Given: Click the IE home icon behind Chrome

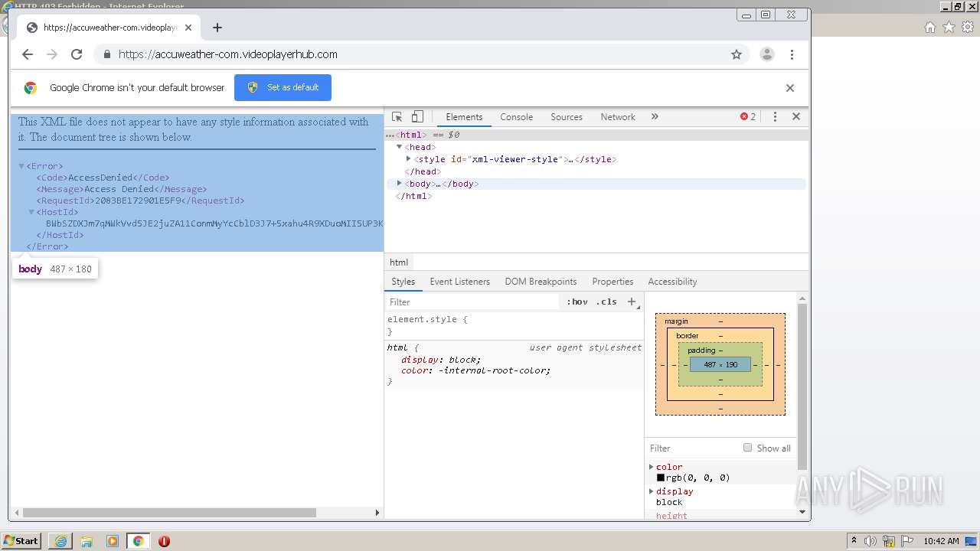Looking at the screenshot, I should [929, 27].
